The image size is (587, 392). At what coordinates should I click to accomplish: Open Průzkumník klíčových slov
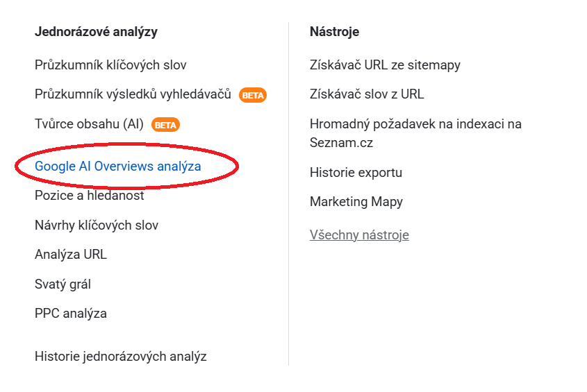[110, 65]
